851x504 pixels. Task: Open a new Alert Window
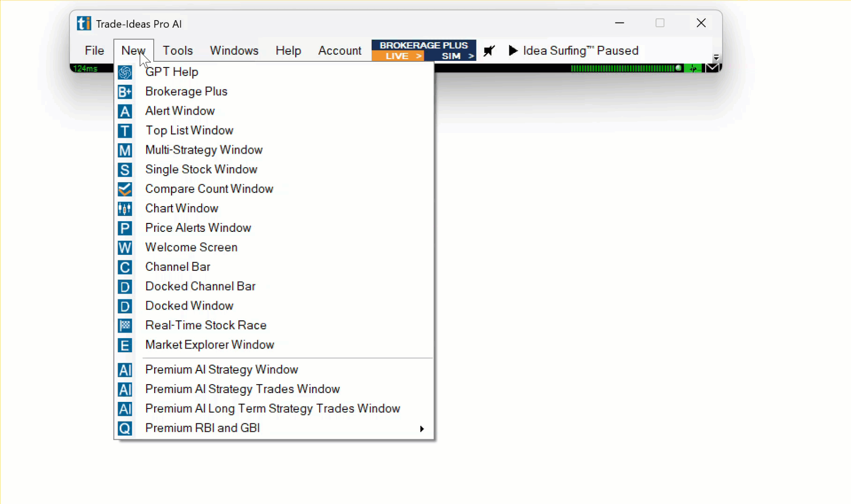pyautogui.click(x=274, y=111)
